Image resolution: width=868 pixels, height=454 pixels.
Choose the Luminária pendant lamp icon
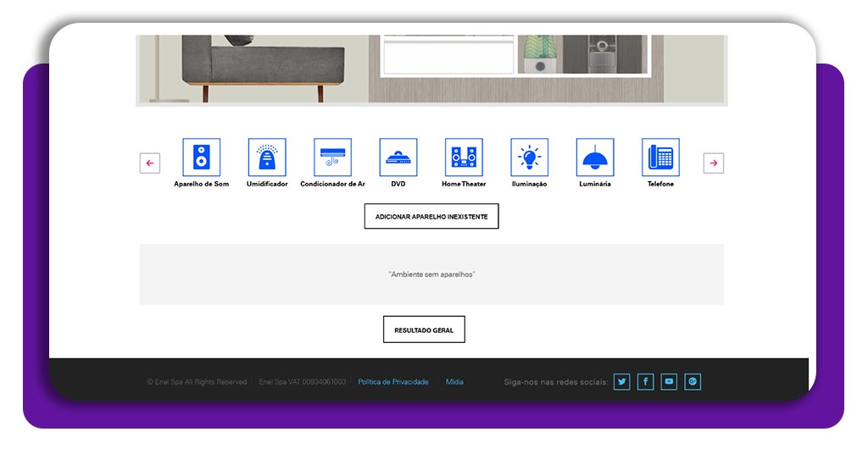coord(595,158)
